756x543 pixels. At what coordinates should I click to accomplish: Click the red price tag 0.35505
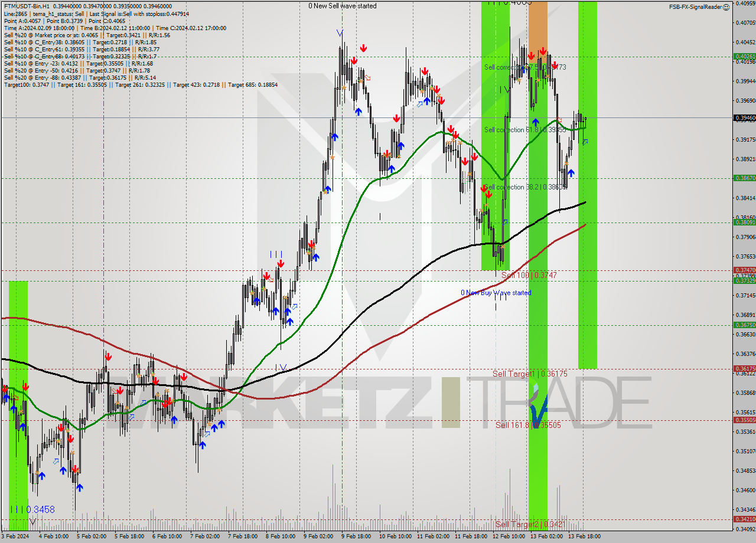pyautogui.click(x=745, y=420)
